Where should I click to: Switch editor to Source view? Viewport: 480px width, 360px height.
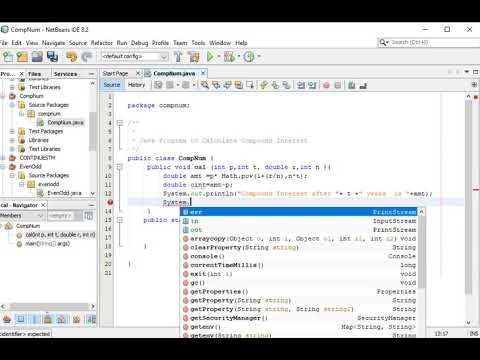point(111,85)
